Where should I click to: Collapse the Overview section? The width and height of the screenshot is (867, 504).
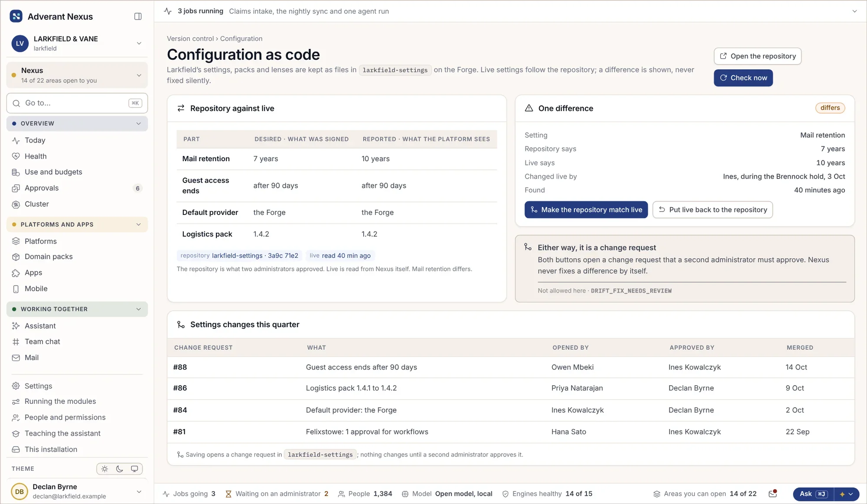coord(77,124)
